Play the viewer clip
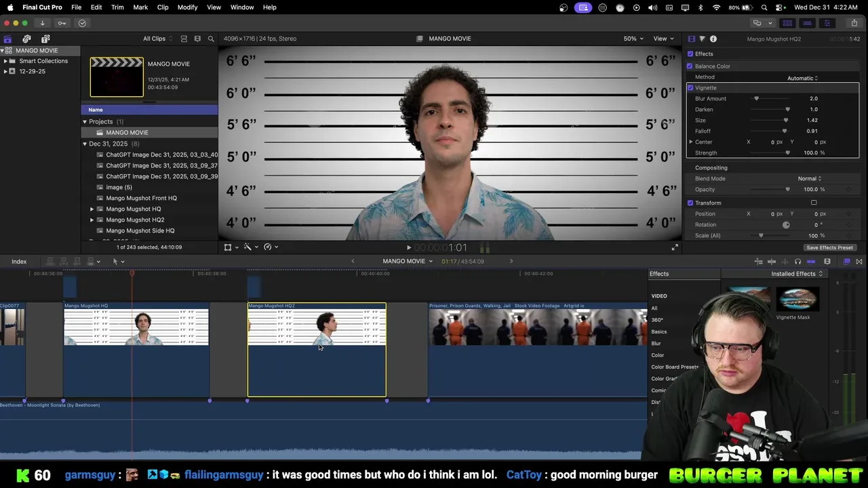Viewport: 868px width, 488px height. [x=408, y=248]
